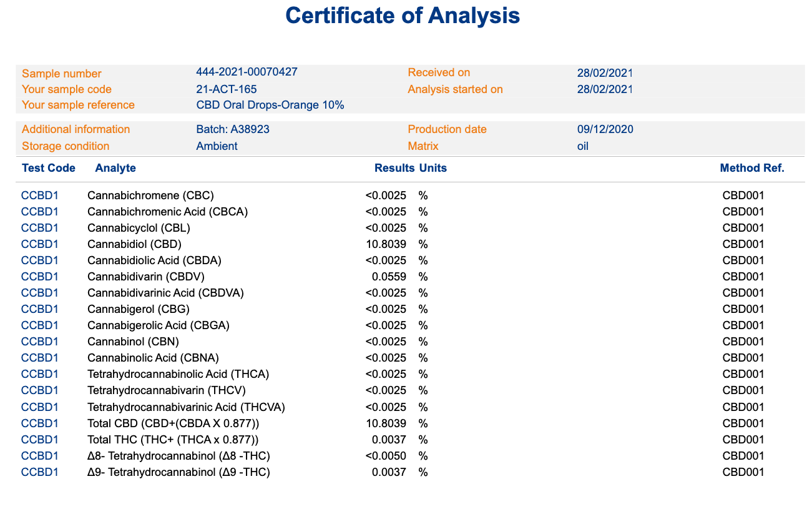Click Δ9-Tetrahydrocannabinol analyte name
Image resolution: width=812 pixels, height=524 pixels.
pyautogui.click(x=179, y=472)
